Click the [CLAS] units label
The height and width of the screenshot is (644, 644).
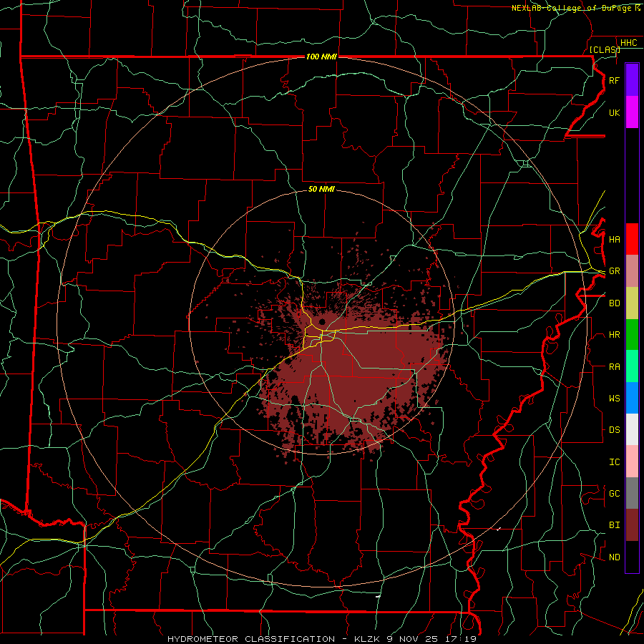[605, 49]
